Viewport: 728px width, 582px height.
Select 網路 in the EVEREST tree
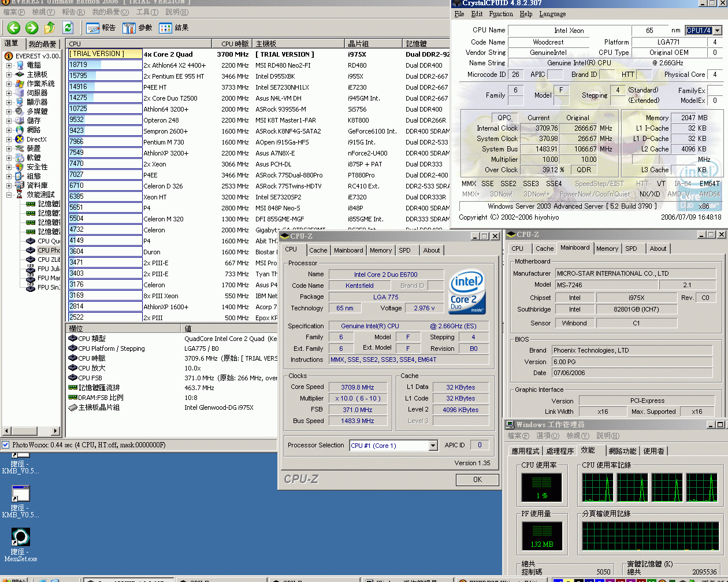34,130
